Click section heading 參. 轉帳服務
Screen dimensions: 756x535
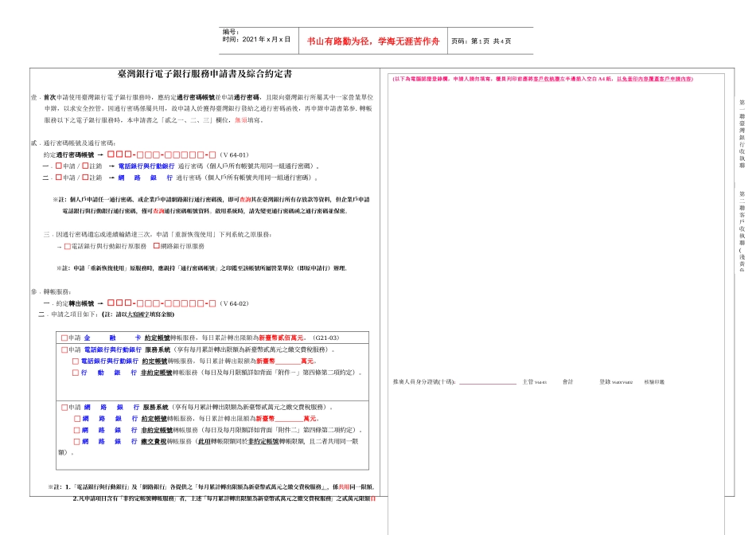(51, 292)
